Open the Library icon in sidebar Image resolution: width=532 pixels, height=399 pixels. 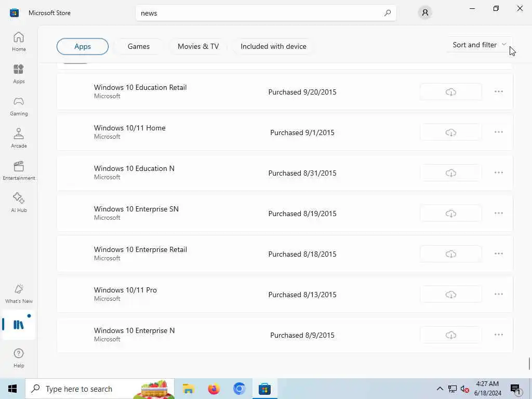click(19, 325)
